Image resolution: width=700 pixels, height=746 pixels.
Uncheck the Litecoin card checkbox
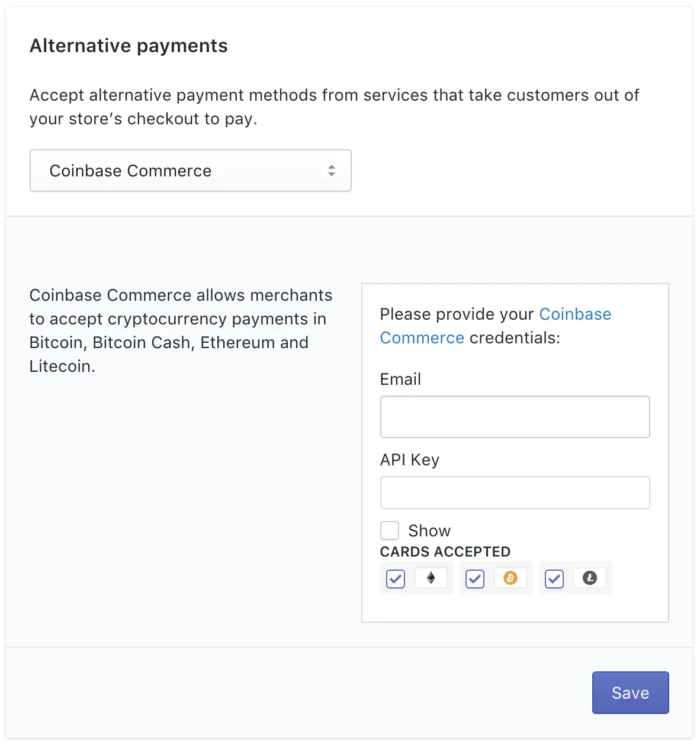click(x=554, y=579)
